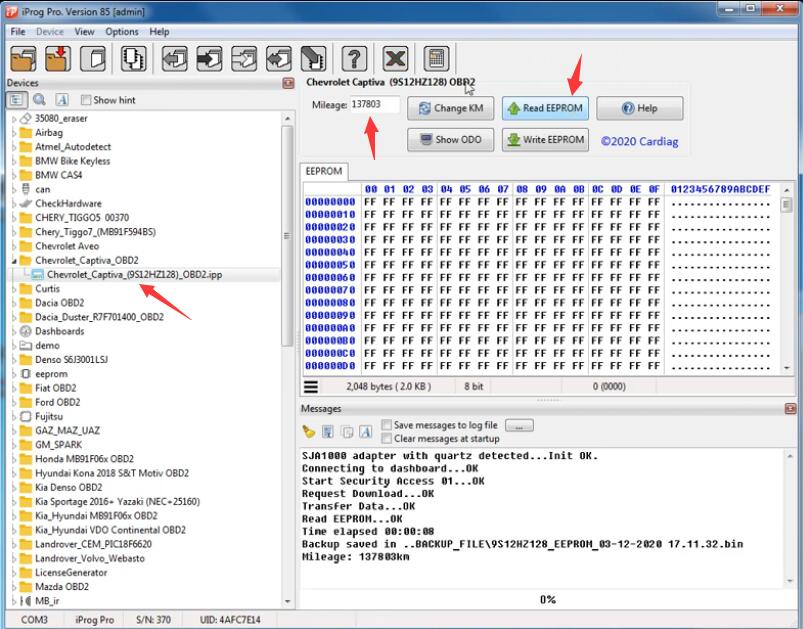Image resolution: width=803 pixels, height=629 pixels.
Task: Click the question mark toolbar icon
Action: [354, 58]
